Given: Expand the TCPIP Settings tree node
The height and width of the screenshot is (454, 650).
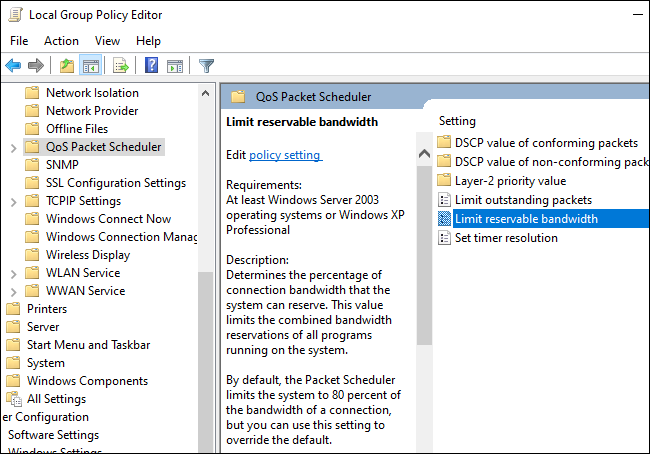Looking at the screenshot, I should pyautogui.click(x=12, y=201).
